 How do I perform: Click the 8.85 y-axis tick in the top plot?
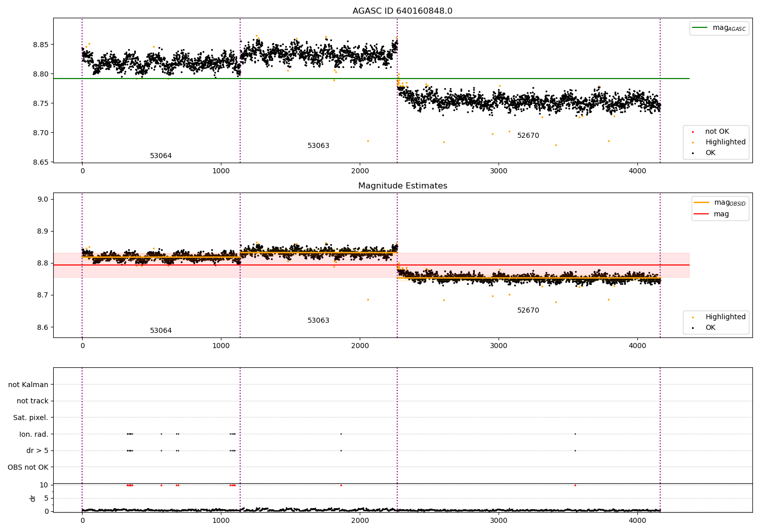40,45
